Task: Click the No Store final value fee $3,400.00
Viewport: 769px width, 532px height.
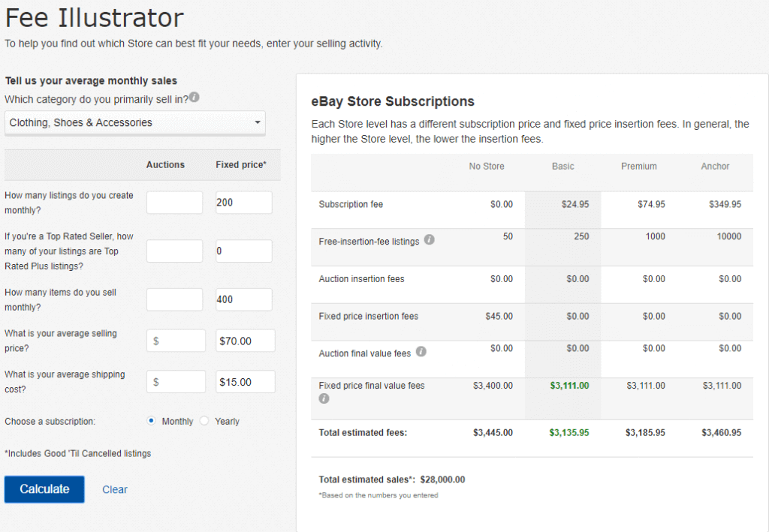Action: pyautogui.click(x=493, y=386)
